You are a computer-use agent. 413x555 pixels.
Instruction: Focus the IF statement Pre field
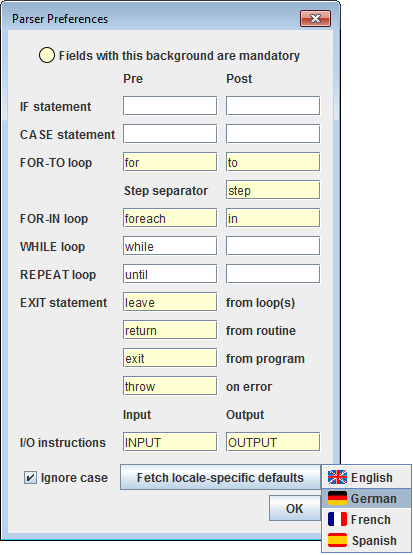(170, 105)
